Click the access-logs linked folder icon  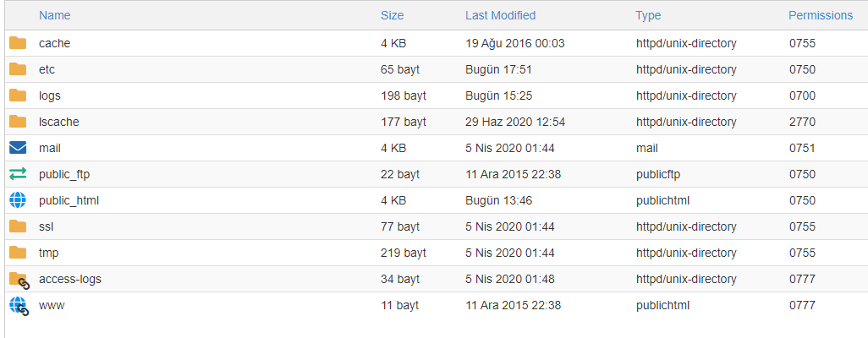point(19,281)
